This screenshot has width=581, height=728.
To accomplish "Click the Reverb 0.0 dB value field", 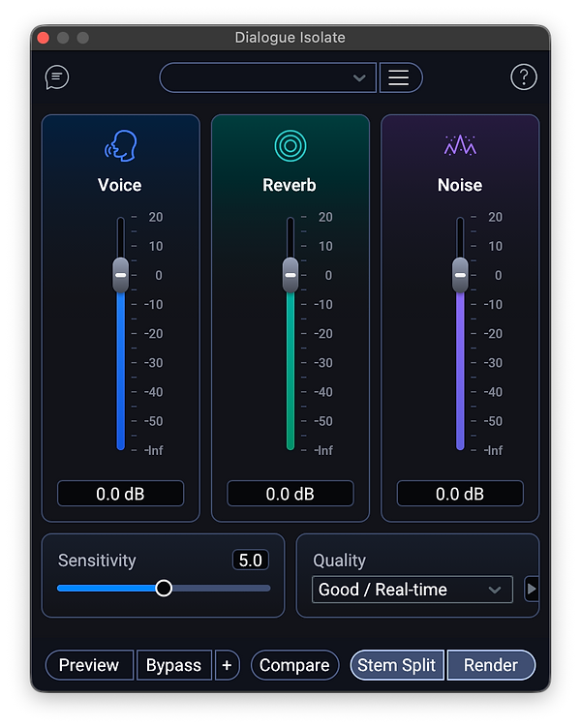I will (290, 494).
